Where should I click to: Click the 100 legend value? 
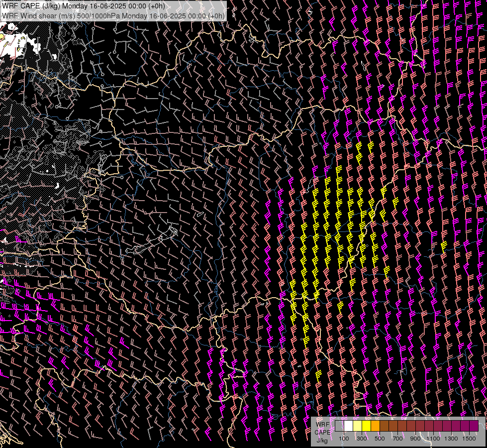pyautogui.click(x=344, y=439)
